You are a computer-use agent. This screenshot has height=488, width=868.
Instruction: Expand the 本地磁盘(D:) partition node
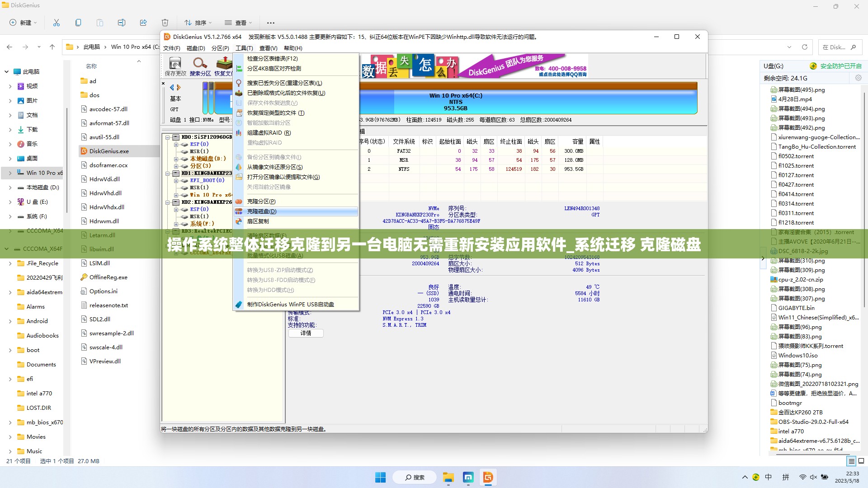coord(176,159)
